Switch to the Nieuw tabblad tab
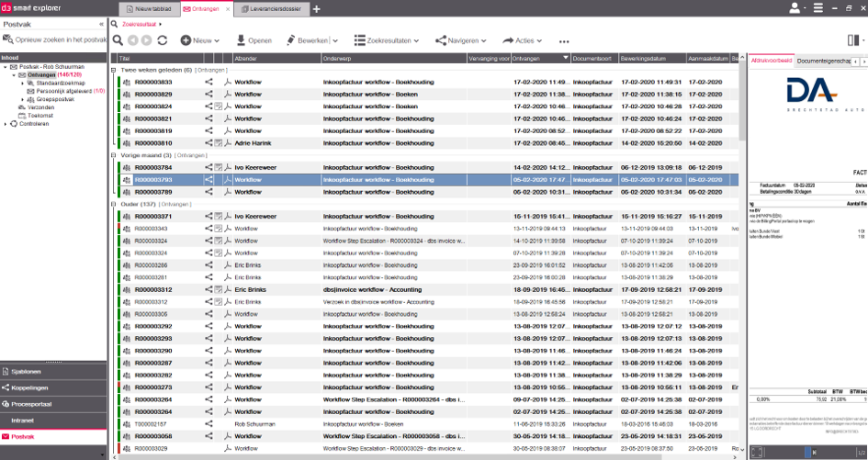The image size is (868, 460). [x=149, y=9]
